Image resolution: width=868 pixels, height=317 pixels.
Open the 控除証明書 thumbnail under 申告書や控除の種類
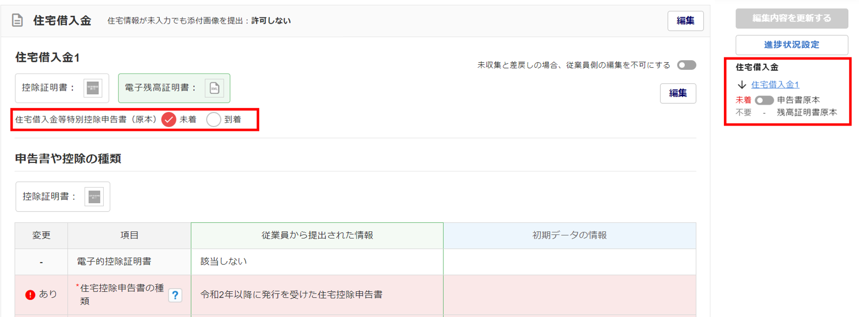pyautogui.click(x=94, y=197)
